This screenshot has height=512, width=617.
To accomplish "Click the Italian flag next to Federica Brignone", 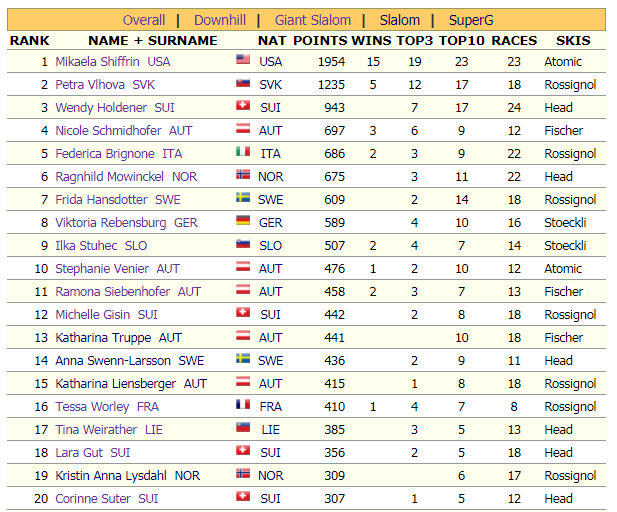I will [x=242, y=153].
